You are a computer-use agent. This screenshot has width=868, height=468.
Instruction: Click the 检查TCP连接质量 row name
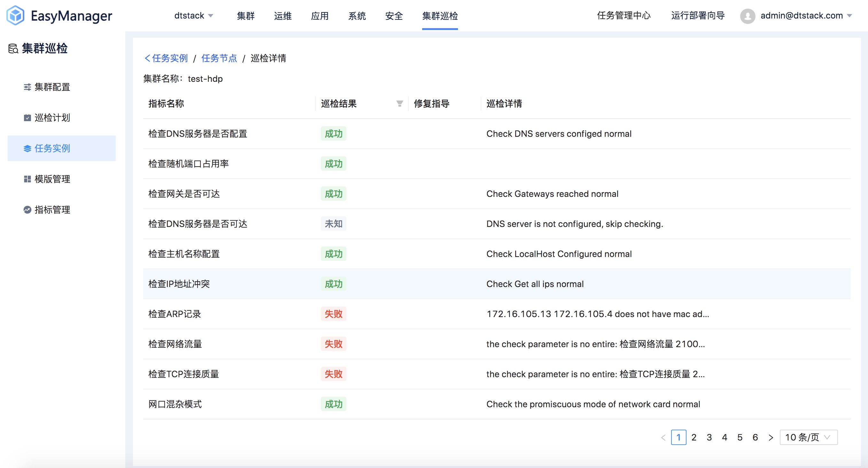point(184,374)
